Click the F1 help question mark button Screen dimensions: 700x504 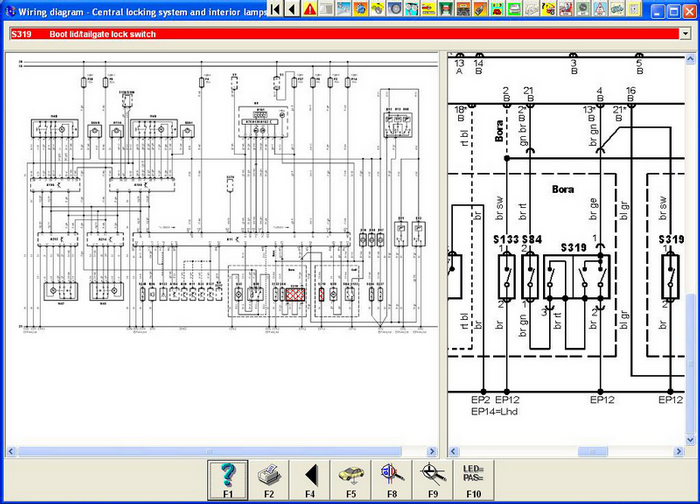click(x=227, y=479)
